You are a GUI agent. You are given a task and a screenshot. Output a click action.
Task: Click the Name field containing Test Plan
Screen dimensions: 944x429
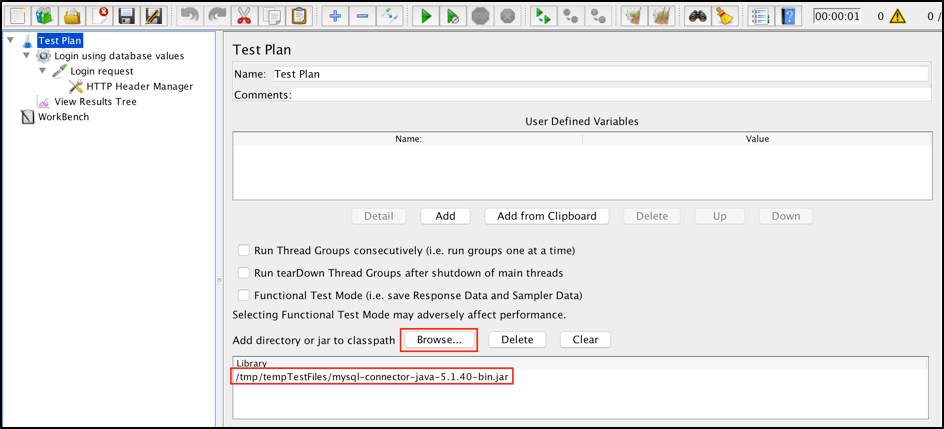coord(600,74)
